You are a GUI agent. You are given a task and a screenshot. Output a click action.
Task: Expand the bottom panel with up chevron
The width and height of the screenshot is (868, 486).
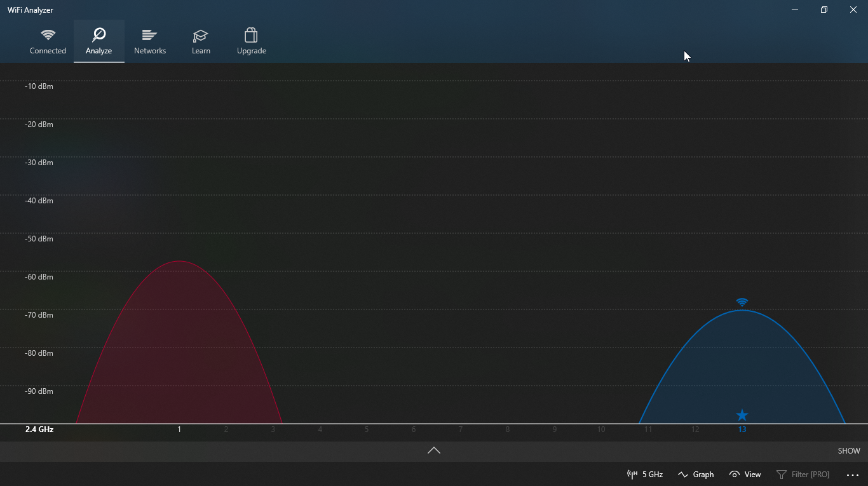434,450
